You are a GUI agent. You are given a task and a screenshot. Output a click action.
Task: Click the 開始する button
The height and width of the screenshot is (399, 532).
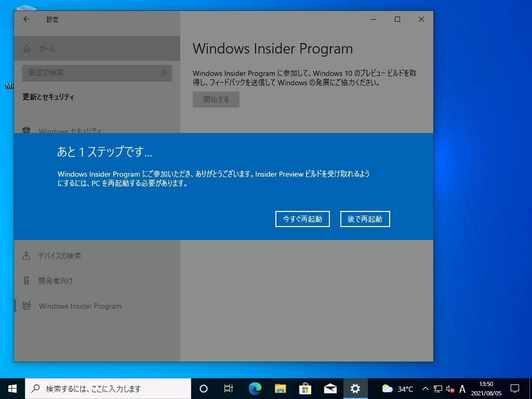point(216,99)
